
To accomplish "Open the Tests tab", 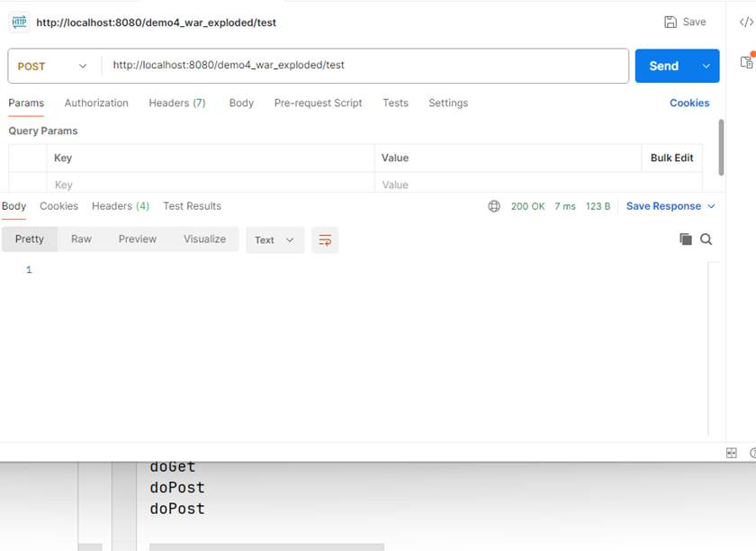I will pos(395,103).
